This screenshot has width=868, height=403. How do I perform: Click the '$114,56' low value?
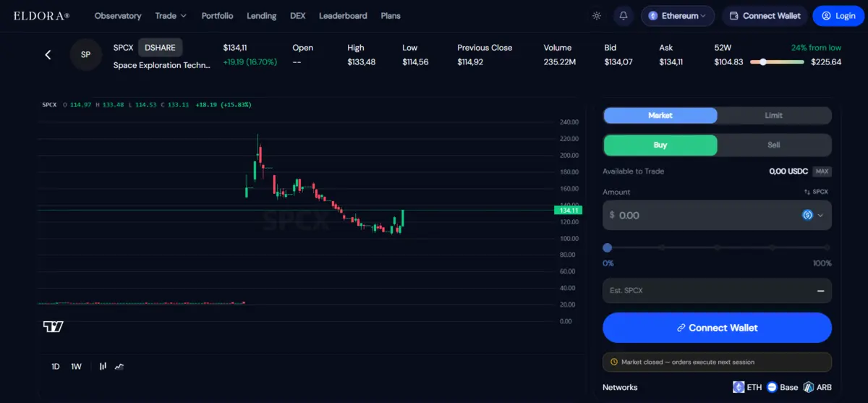(x=415, y=62)
